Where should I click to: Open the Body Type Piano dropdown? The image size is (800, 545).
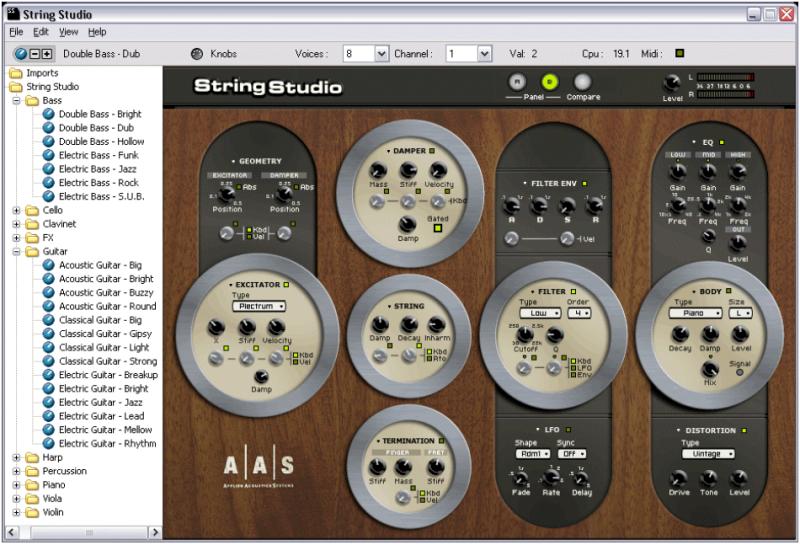[695, 313]
